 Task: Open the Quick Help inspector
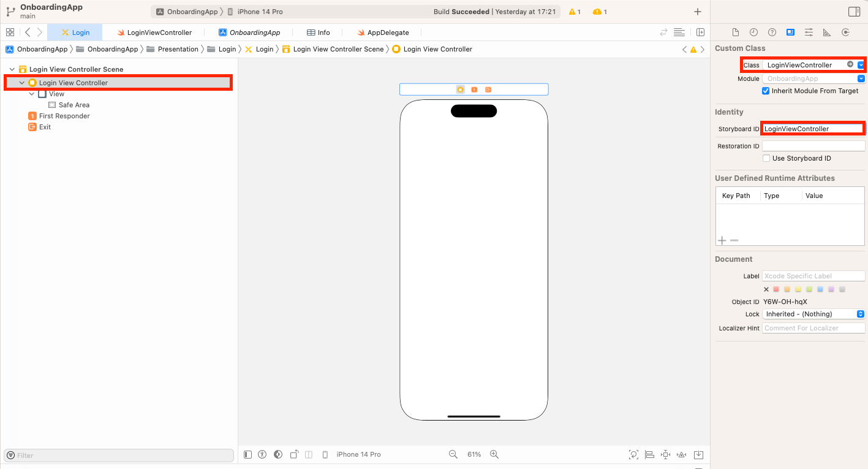click(772, 32)
